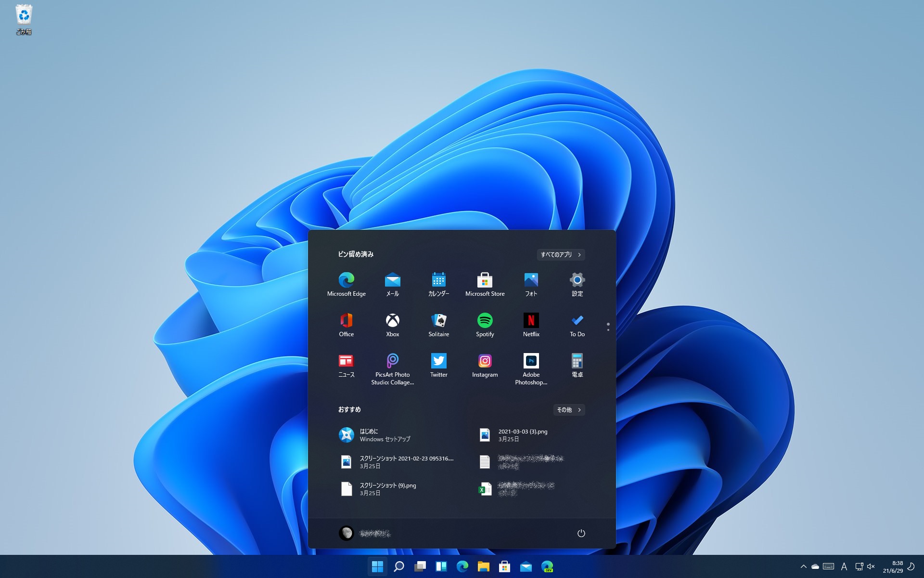Click the power button in Start
Image resolution: width=924 pixels, height=578 pixels.
(581, 533)
